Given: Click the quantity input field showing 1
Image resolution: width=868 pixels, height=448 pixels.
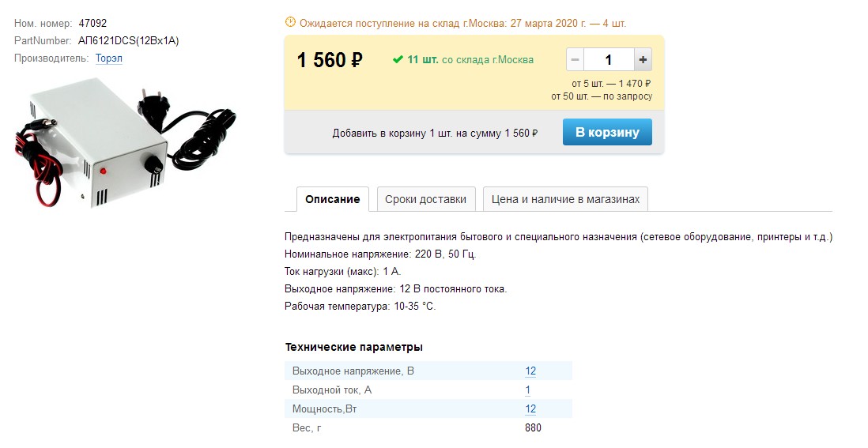Looking at the screenshot, I should [609, 60].
